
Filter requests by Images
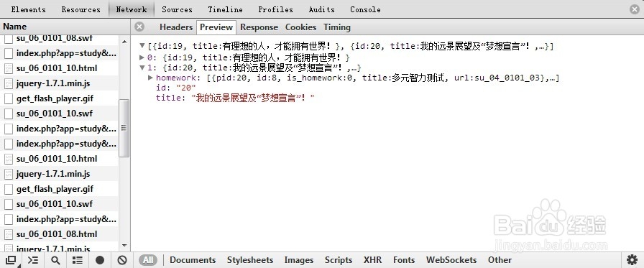[298, 260]
